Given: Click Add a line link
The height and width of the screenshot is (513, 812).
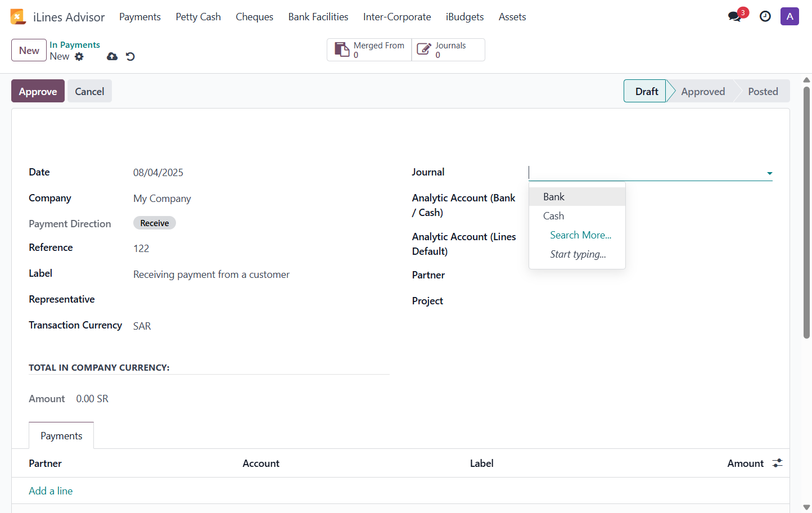Looking at the screenshot, I should click(51, 490).
